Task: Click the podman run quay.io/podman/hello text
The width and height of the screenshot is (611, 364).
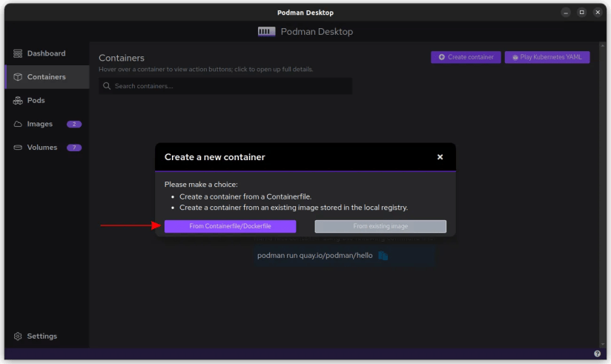Action: 315,256
